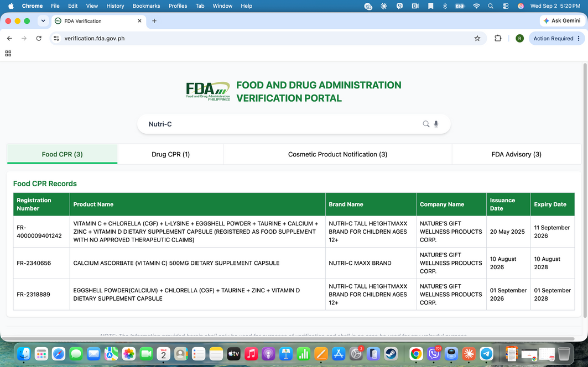Click the CALCIUM ASCORBATE (VITAMIN C) 500MG product name

click(176, 263)
